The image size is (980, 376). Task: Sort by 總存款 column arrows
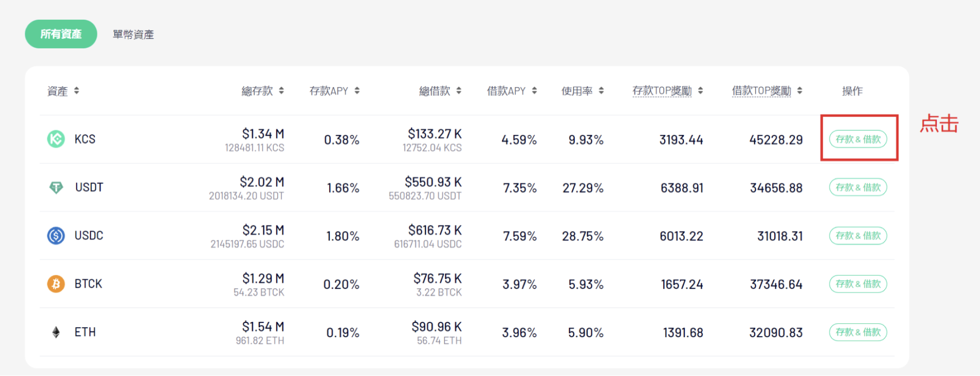click(x=281, y=91)
